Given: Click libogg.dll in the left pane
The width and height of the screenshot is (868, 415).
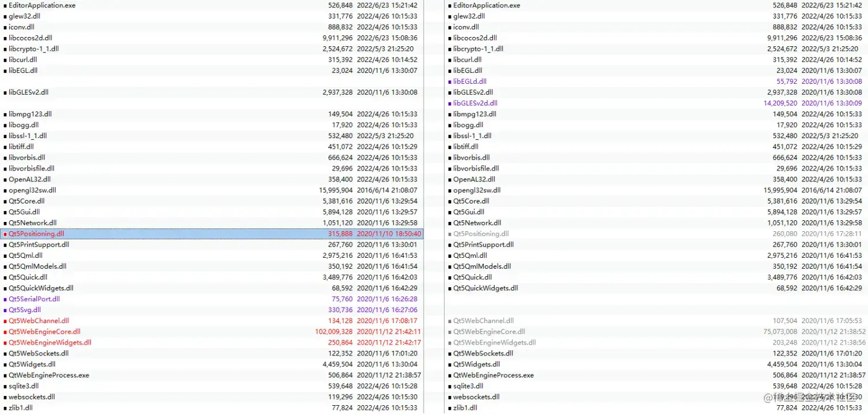Looking at the screenshot, I should coord(24,125).
